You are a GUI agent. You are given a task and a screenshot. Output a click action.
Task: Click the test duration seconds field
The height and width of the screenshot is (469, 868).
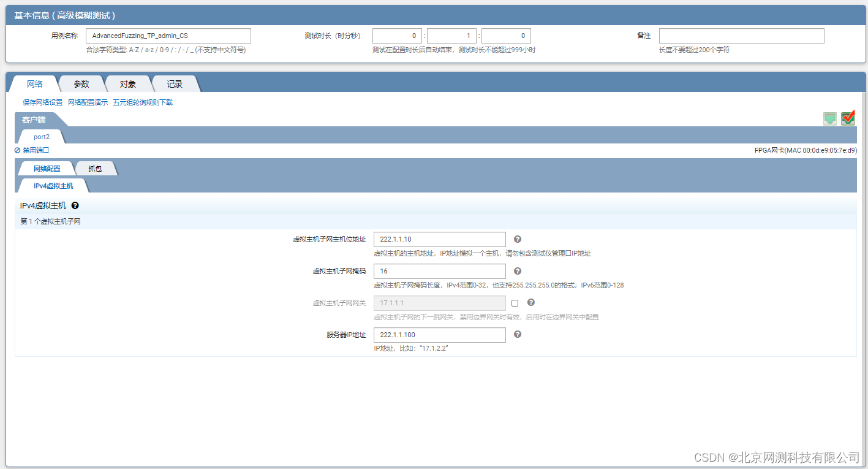506,36
